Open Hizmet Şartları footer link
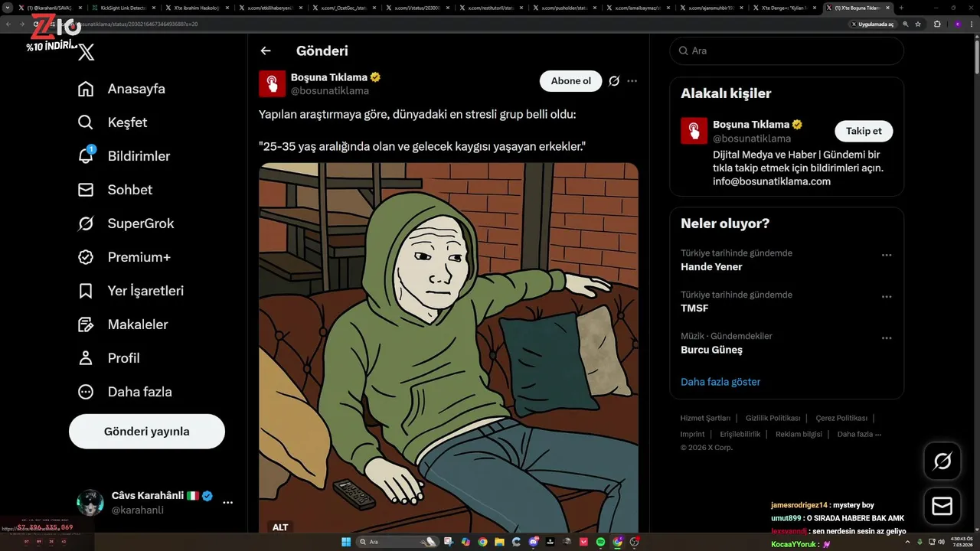 pyautogui.click(x=705, y=418)
